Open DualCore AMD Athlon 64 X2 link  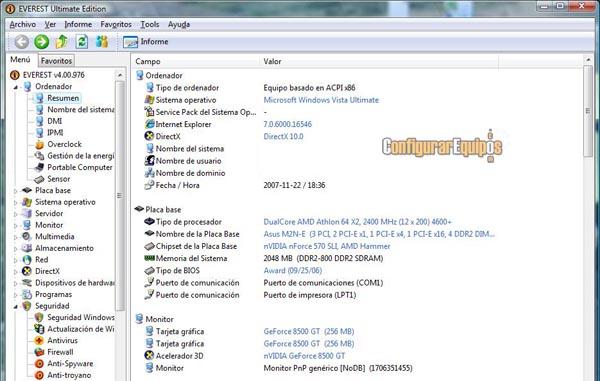click(x=357, y=221)
